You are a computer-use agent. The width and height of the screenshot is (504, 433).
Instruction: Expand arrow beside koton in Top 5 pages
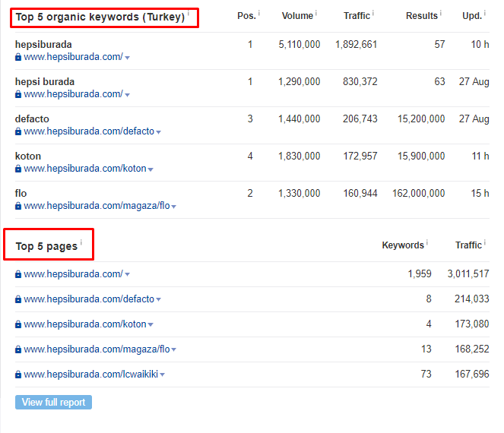151,325
